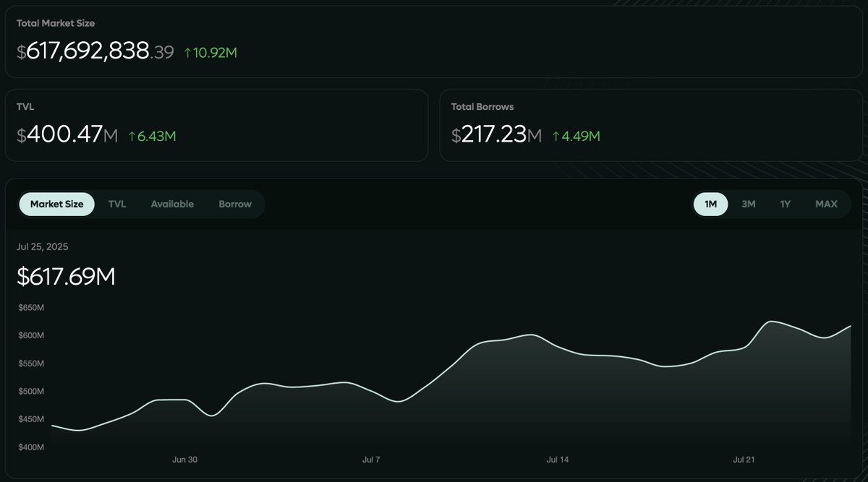
Task: Select the 3M time range
Action: tap(749, 204)
